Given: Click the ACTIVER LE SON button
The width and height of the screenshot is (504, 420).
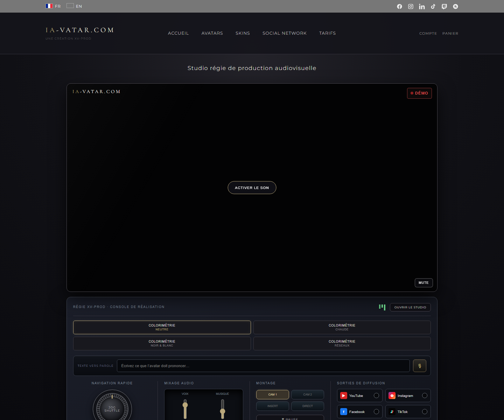Looking at the screenshot, I should 252,188.
